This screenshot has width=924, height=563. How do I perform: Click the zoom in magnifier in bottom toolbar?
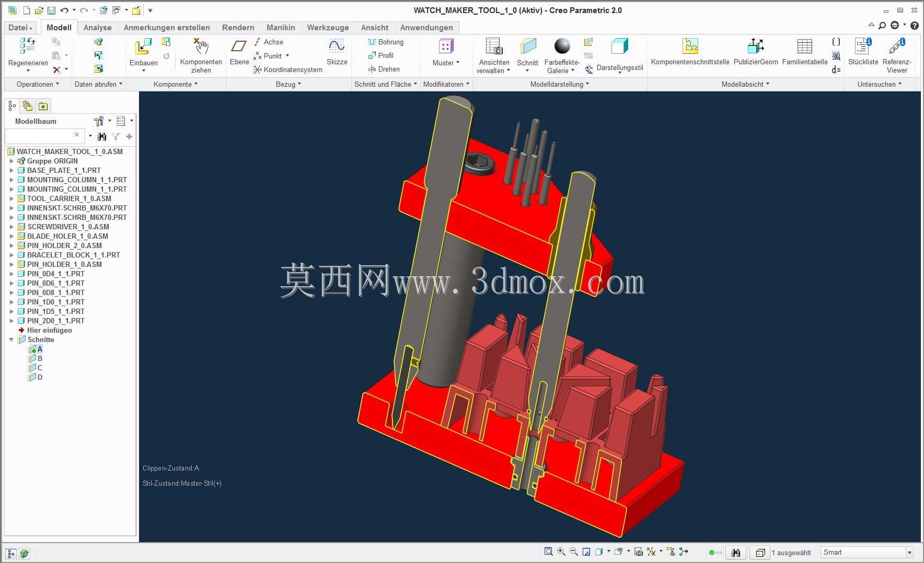click(561, 552)
